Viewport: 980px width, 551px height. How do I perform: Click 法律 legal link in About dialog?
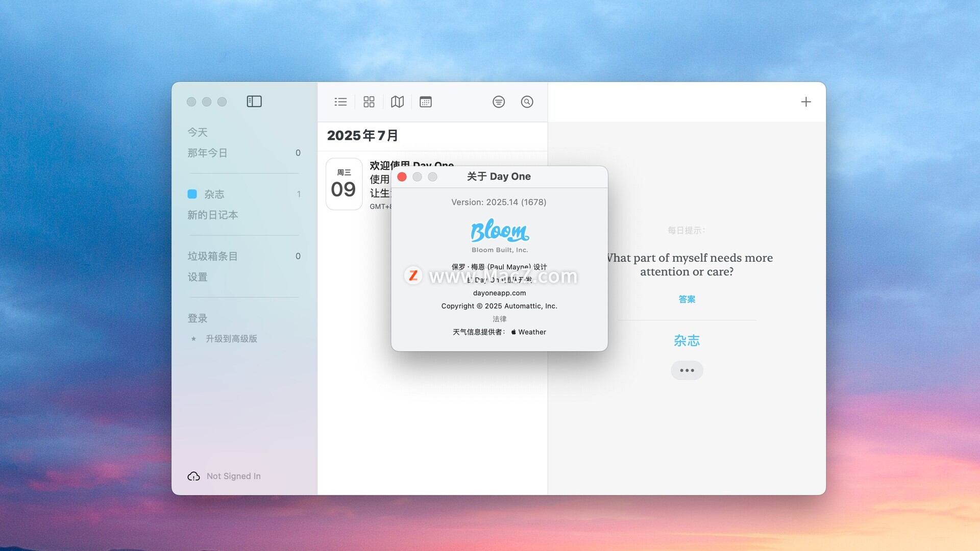500,319
